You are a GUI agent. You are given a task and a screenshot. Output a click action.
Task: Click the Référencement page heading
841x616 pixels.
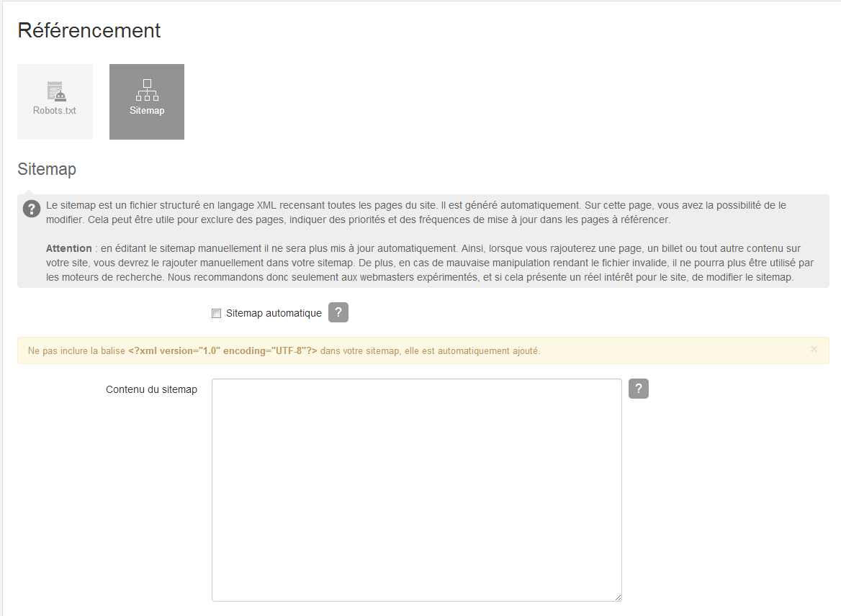(x=89, y=30)
